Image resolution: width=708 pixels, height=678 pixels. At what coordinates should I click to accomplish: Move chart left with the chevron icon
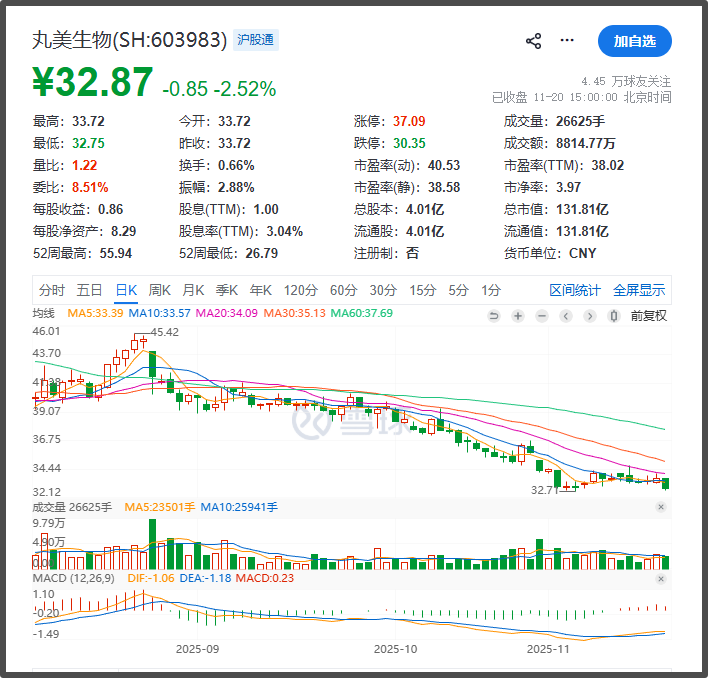[566, 316]
